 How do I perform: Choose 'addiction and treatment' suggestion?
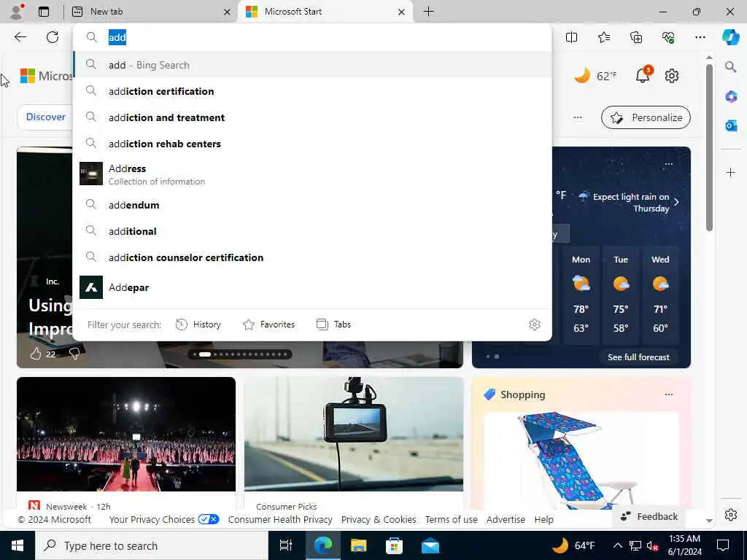(x=312, y=117)
